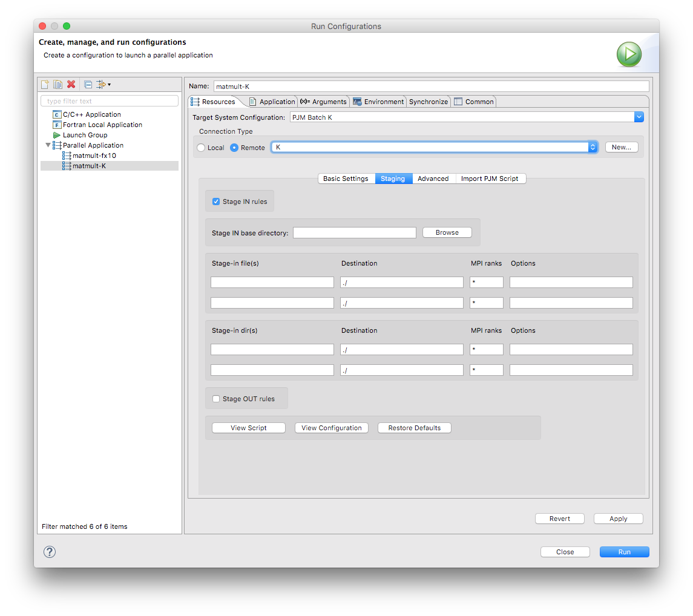Select the Staging sub-tab
The width and height of the screenshot is (693, 616).
pyautogui.click(x=393, y=179)
